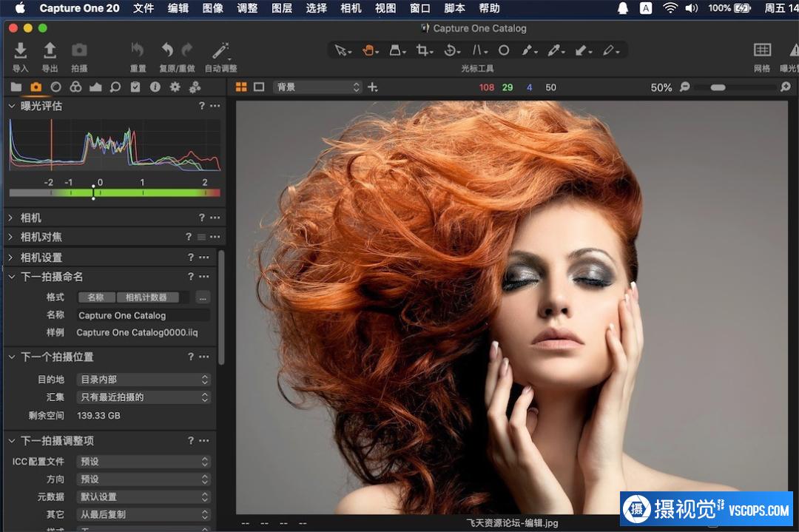Click the 网格 (Grid) toolbar icon
This screenshot has height=532, width=799.
coord(762,50)
